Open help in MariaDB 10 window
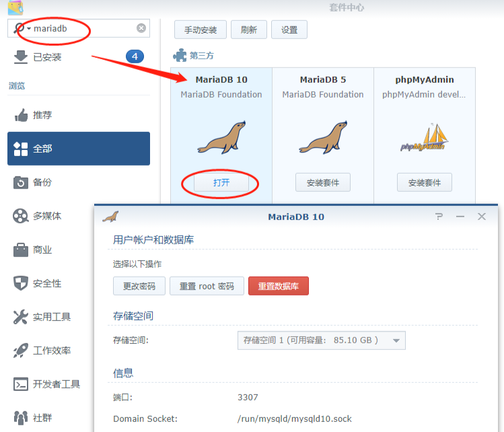 click(439, 216)
